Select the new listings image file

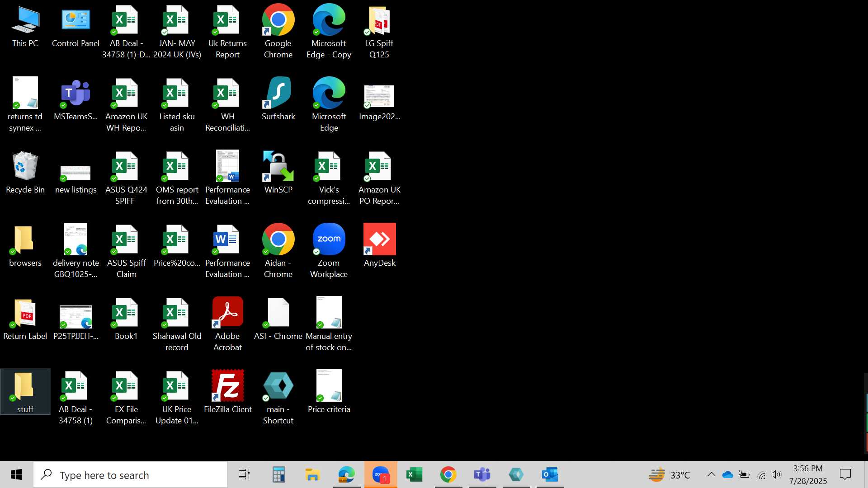[75, 173]
